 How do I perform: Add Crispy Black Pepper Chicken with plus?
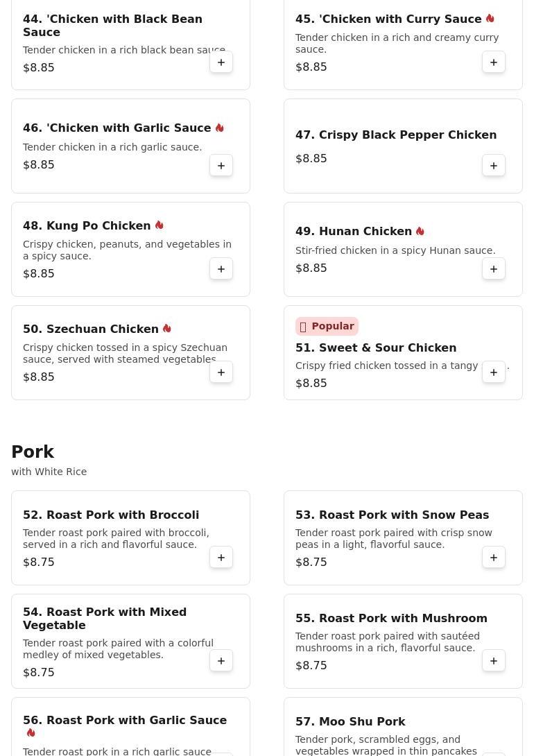pos(494,165)
